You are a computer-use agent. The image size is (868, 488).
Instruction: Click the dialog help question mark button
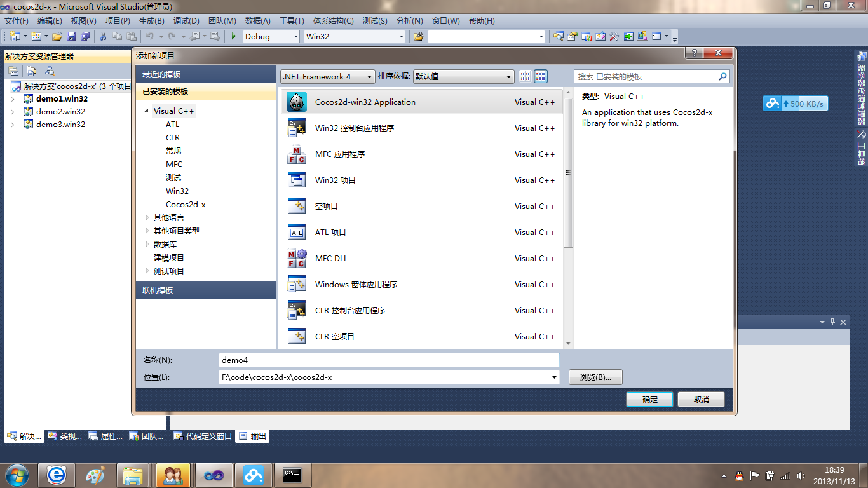(x=693, y=53)
